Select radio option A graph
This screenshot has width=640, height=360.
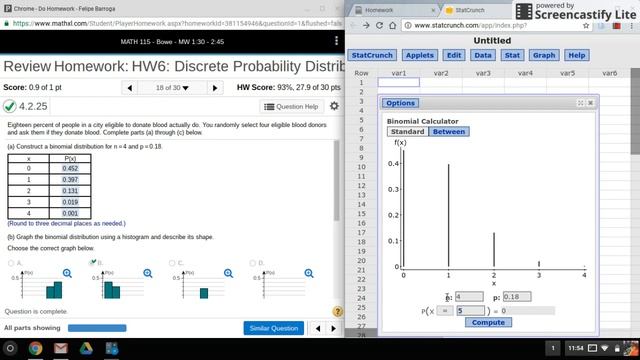coord(11,263)
